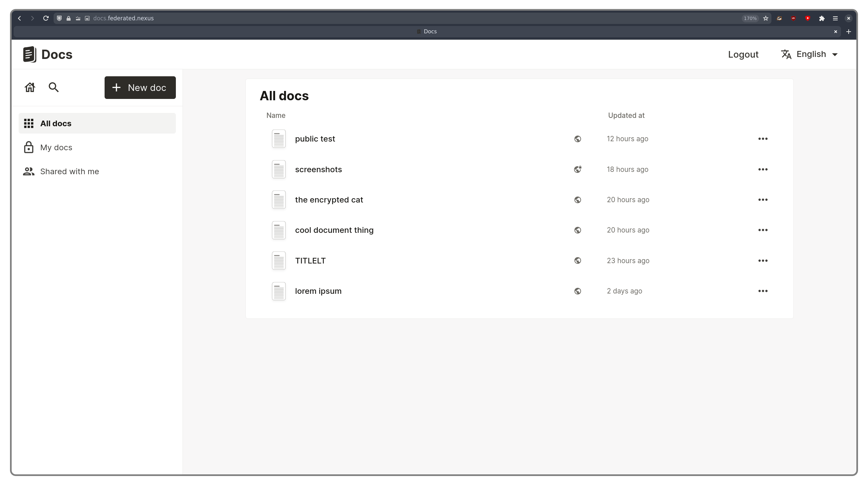Go to home via house icon
The image size is (868, 487).
click(x=30, y=87)
